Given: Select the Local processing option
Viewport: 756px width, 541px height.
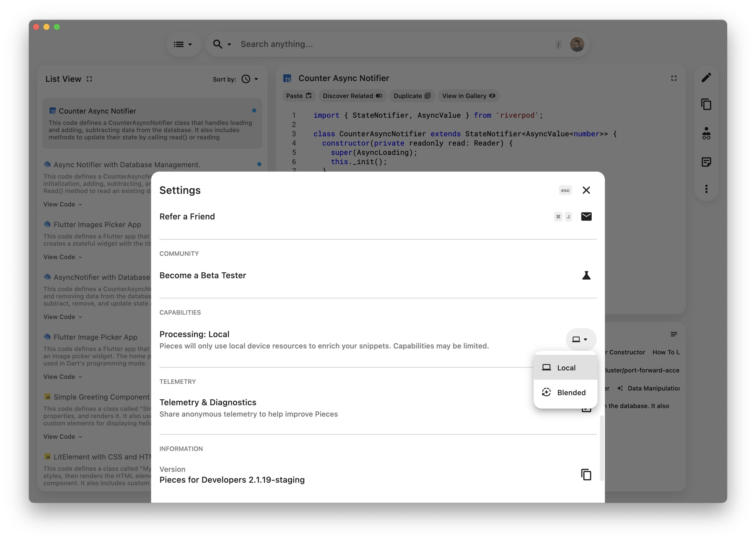Looking at the screenshot, I should 566,368.
